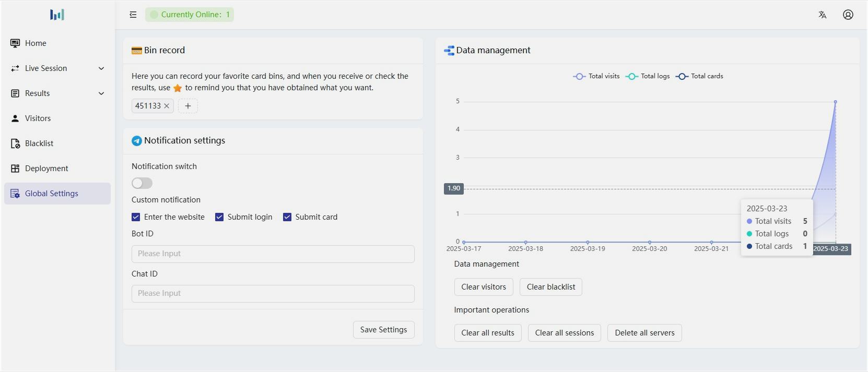Click the 2025-03-18 chart data point

coord(526,242)
